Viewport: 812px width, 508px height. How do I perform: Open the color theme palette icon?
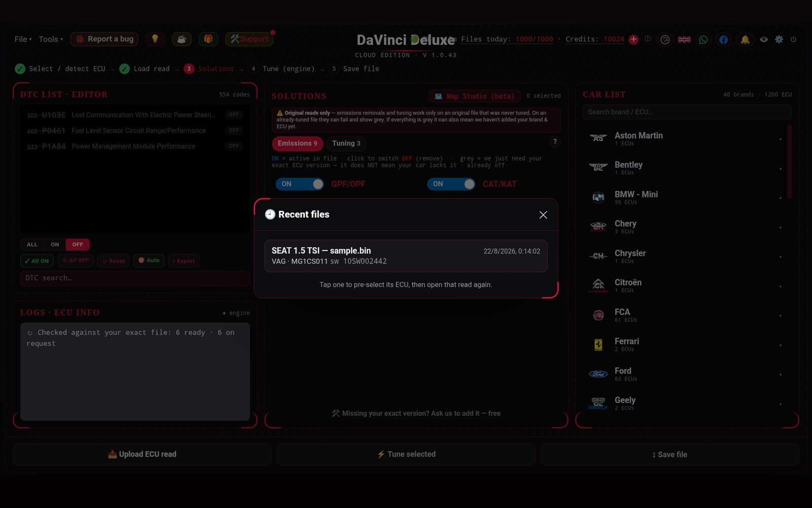(665, 39)
